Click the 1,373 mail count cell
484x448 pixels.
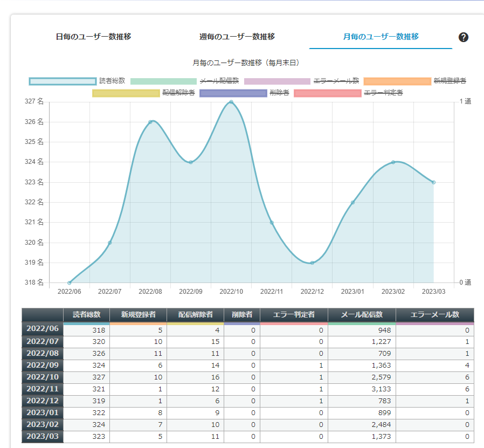[x=362, y=437]
